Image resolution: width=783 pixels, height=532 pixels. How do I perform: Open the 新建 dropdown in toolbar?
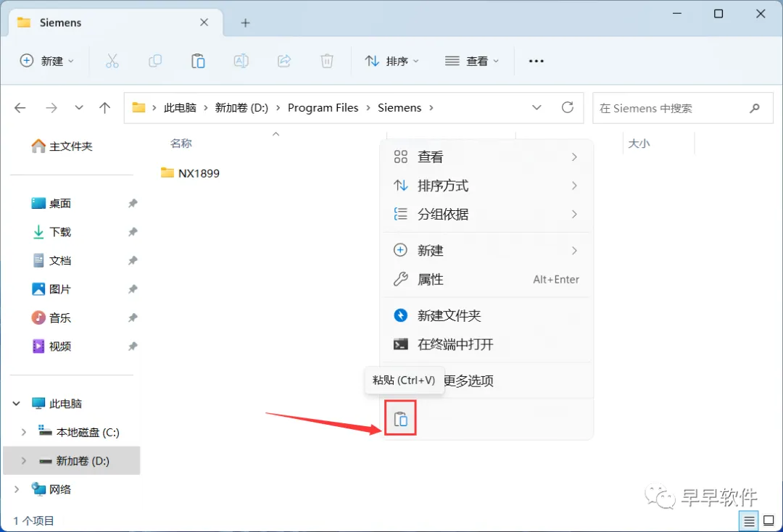[x=47, y=61]
